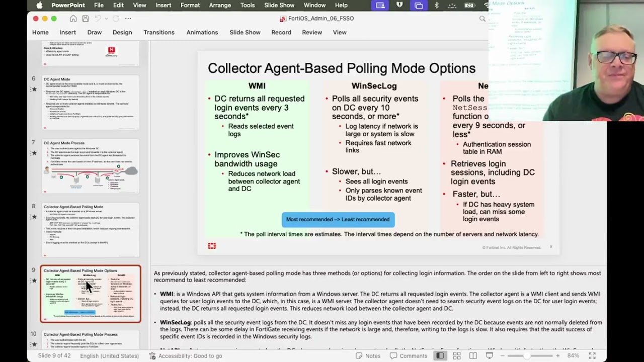
Task: Adjust the zoom slider handle
Action: tap(526, 356)
